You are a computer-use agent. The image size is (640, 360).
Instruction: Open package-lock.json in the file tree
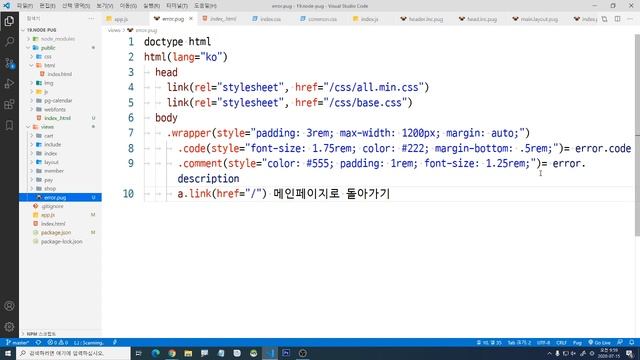(x=60, y=242)
